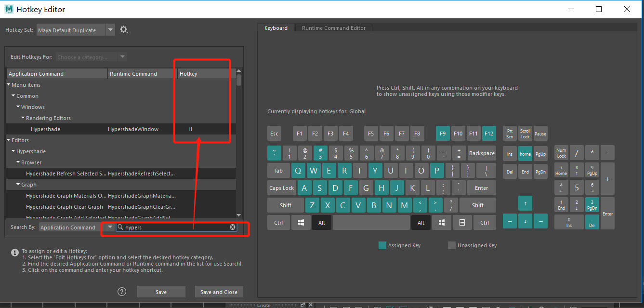644x308 pixels.
Task: Collapse the Menu items tree node
Action: pyautogui.click(x=9, y=85)
